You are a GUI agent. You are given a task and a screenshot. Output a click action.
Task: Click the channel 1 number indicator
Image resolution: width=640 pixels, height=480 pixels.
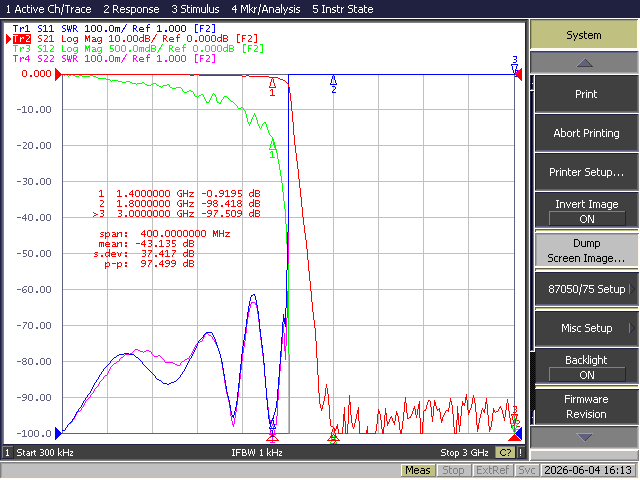click(7, 452)
